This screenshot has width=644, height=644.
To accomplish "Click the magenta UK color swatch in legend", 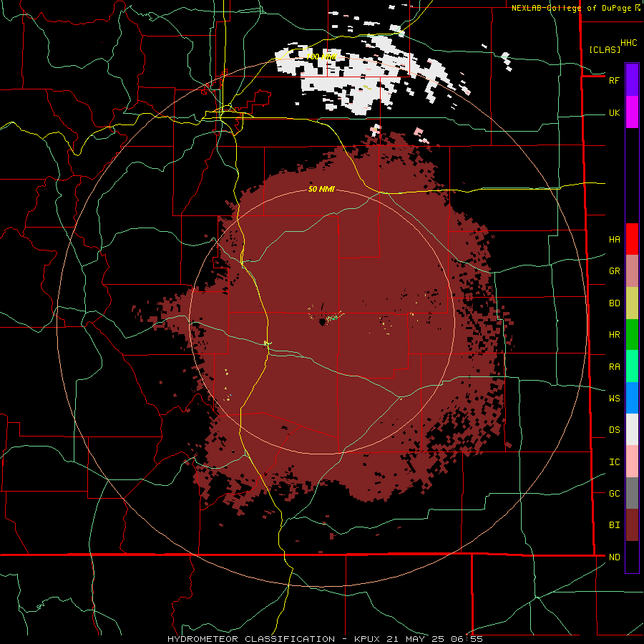I will (x=632, y=112).
